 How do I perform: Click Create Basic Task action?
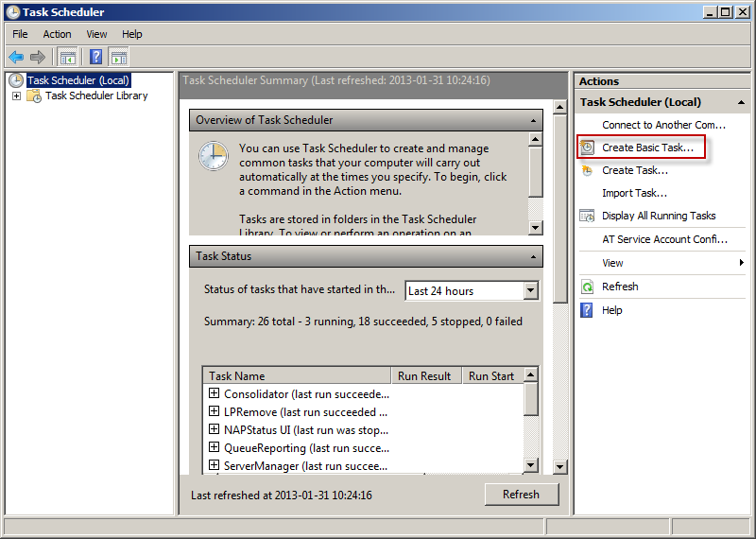[647, 148]
